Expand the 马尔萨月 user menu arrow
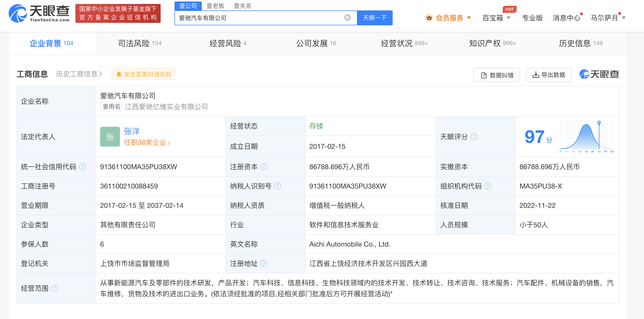Viewport: 644px width, 319px height. point(623,18)
